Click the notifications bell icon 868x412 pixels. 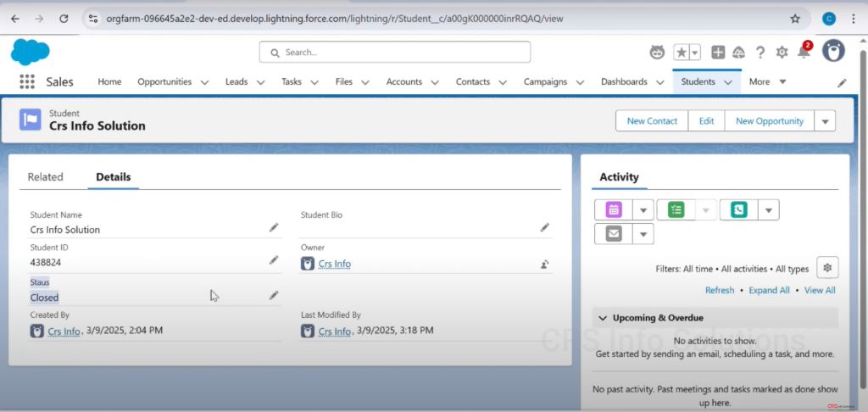pos(803,53)
